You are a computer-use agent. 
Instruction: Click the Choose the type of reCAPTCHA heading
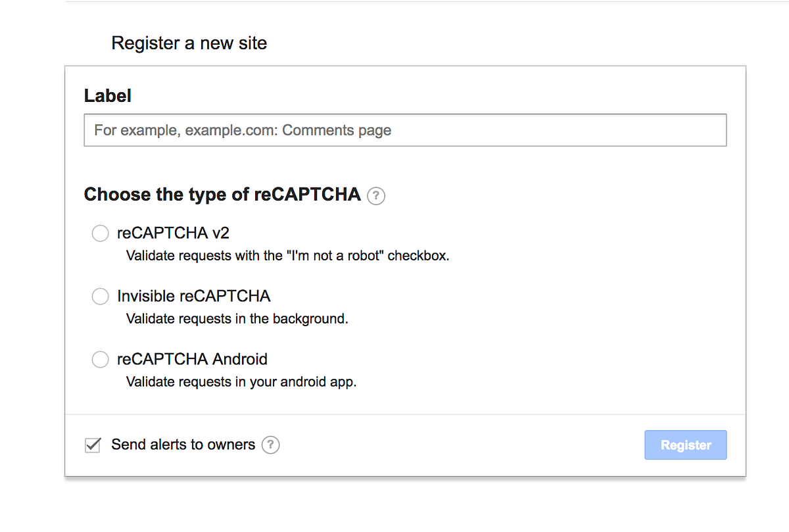222,194
